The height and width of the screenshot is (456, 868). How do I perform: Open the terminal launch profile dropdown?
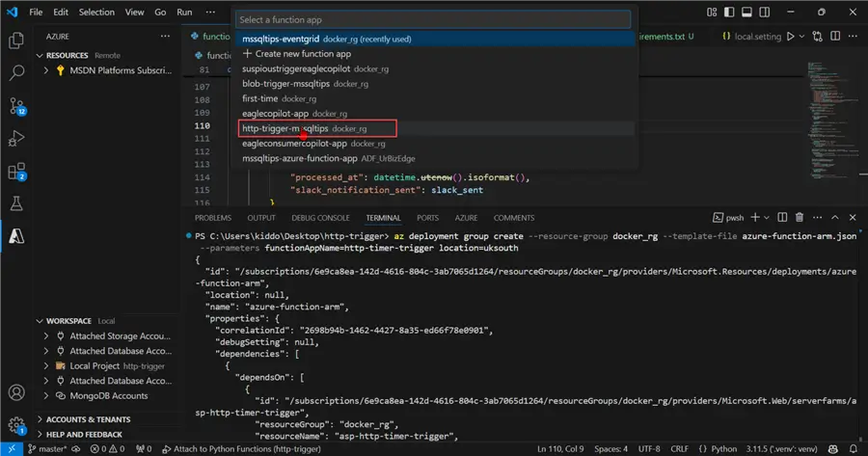(x=767, y=218)
